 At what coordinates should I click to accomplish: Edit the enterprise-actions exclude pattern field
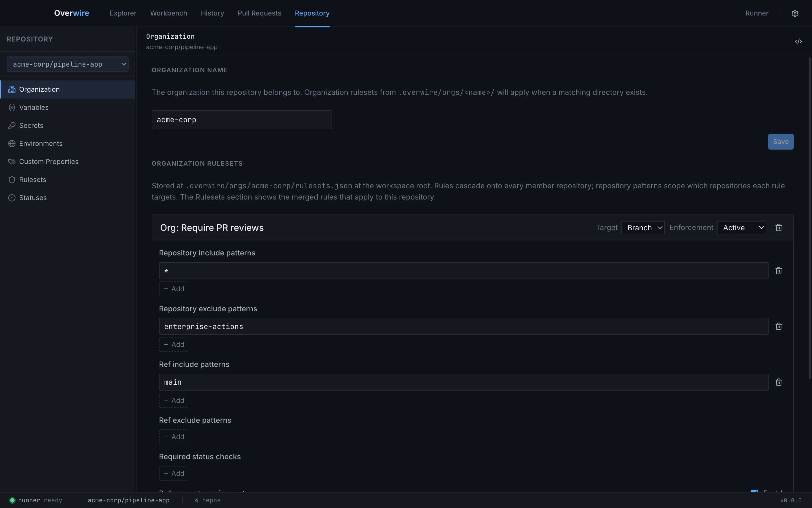pyautogui.click(x=464, y=326)
